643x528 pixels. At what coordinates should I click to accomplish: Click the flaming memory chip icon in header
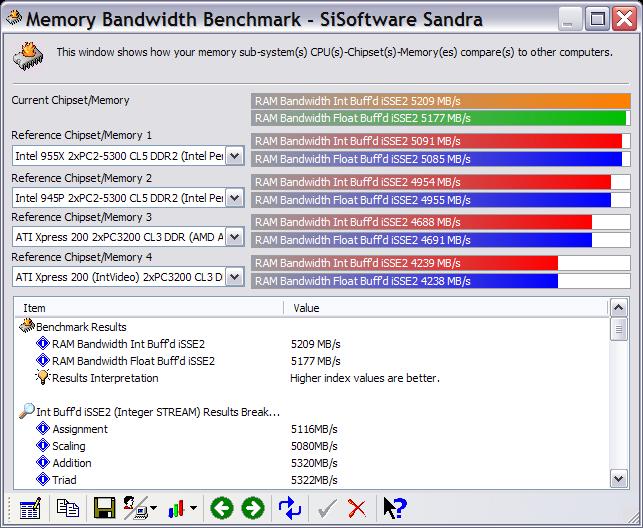[28, 56]
